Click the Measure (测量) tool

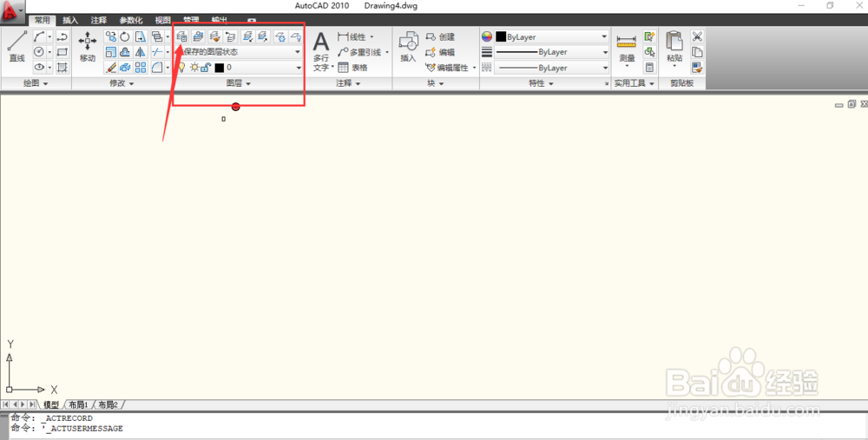tap(627, 49)
